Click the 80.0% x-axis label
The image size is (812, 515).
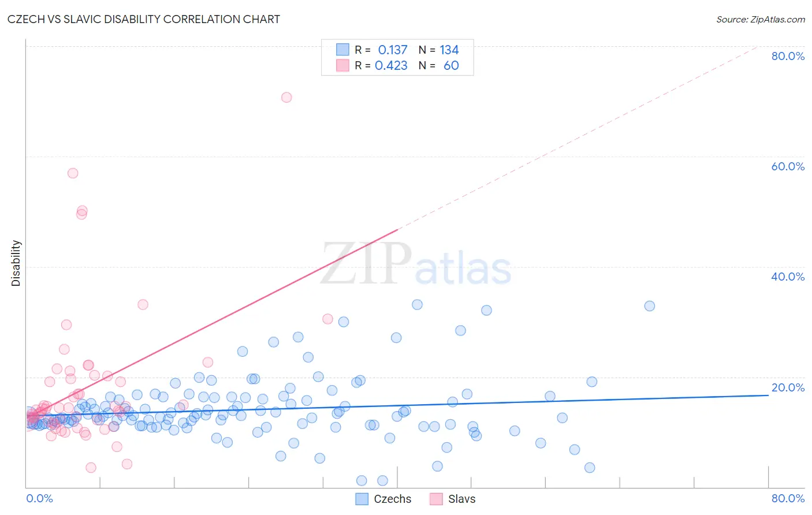click(788, 498)
